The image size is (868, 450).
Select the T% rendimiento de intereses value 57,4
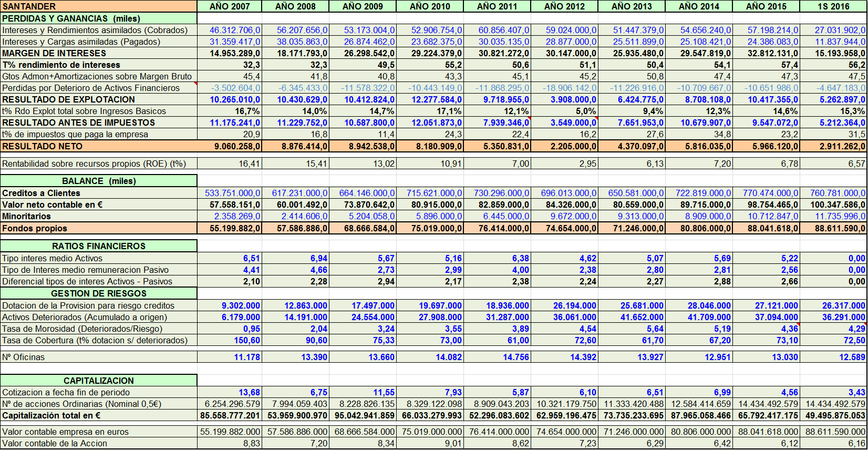point(766,65)
